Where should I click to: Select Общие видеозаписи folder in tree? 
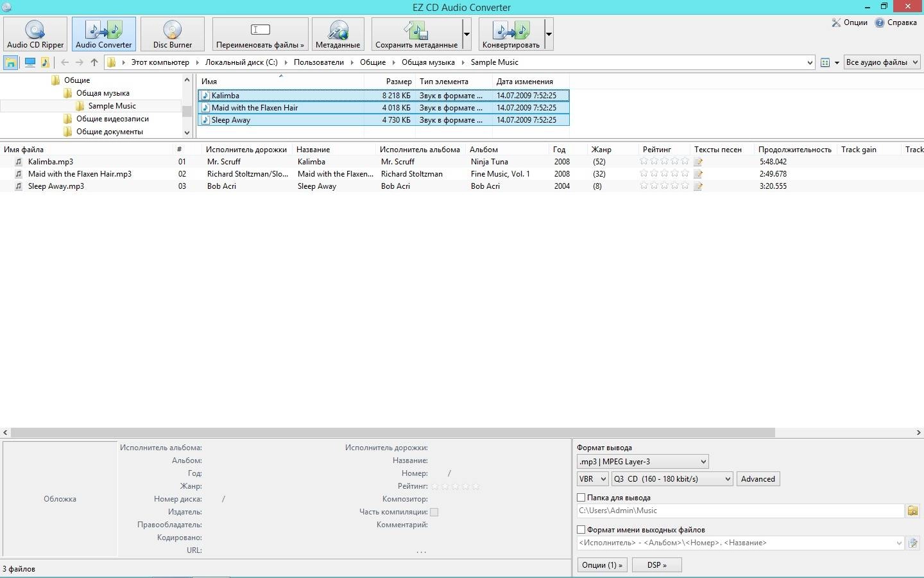coord(112,119)
